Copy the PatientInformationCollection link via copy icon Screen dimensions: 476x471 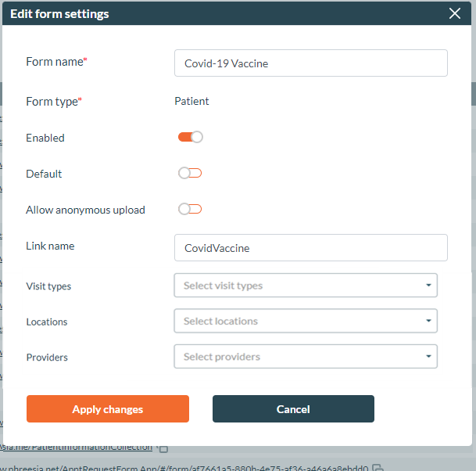point(163,448)
